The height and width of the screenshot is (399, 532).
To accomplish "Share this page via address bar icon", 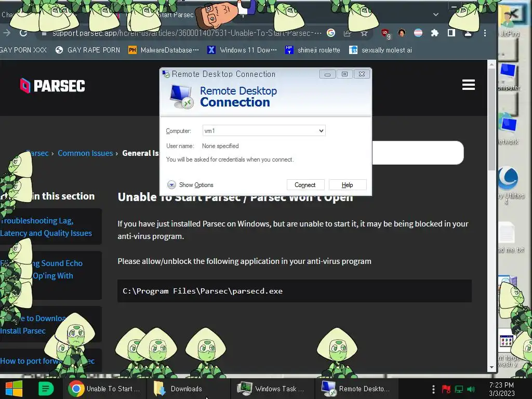I will coord(348,33).
